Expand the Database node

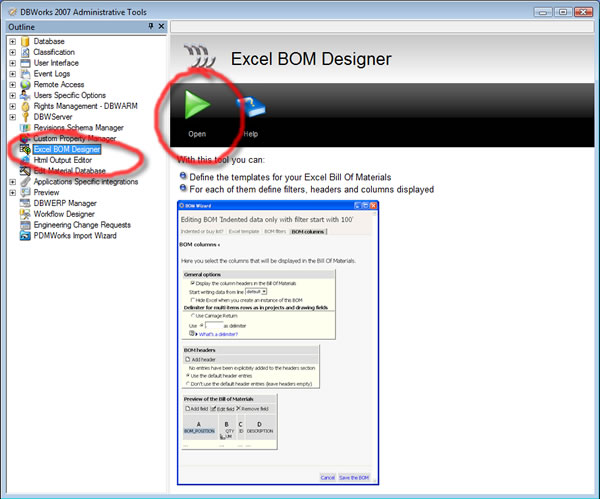tap(13, 41)
